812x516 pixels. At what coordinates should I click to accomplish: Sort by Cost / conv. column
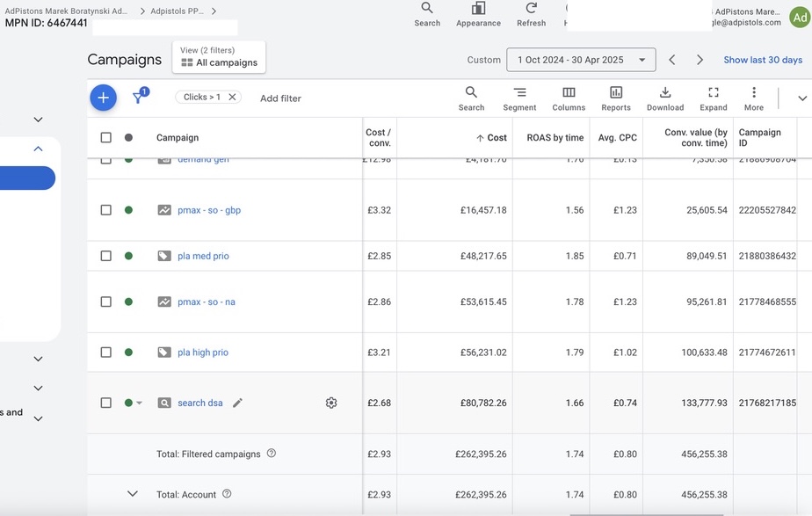[378, 137]
